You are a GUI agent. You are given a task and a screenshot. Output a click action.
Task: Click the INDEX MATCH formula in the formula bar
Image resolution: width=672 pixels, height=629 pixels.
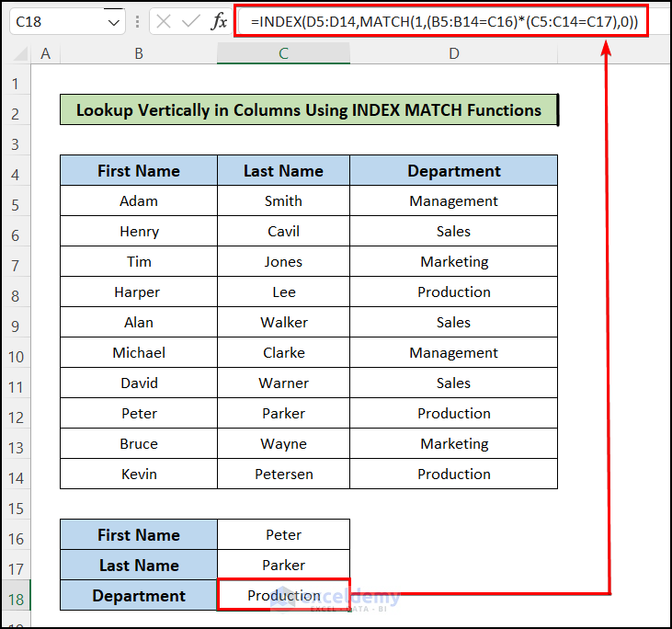click(x=441, y=22)
